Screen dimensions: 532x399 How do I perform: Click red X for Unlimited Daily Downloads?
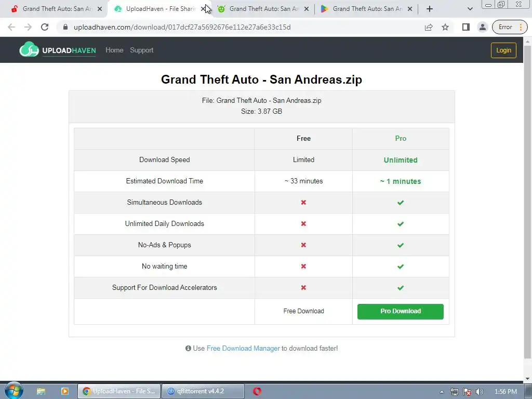click(x=303, y=223)
